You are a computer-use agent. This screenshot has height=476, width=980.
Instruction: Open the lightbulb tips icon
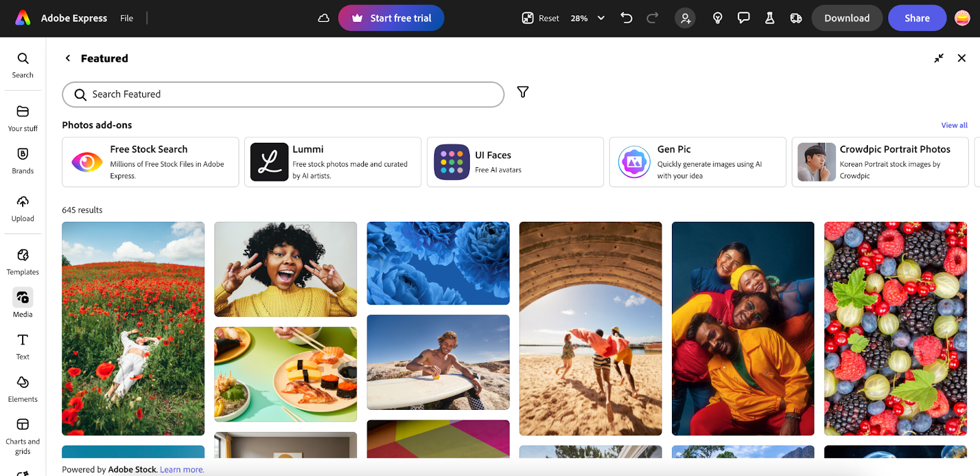tap(717, 18)
